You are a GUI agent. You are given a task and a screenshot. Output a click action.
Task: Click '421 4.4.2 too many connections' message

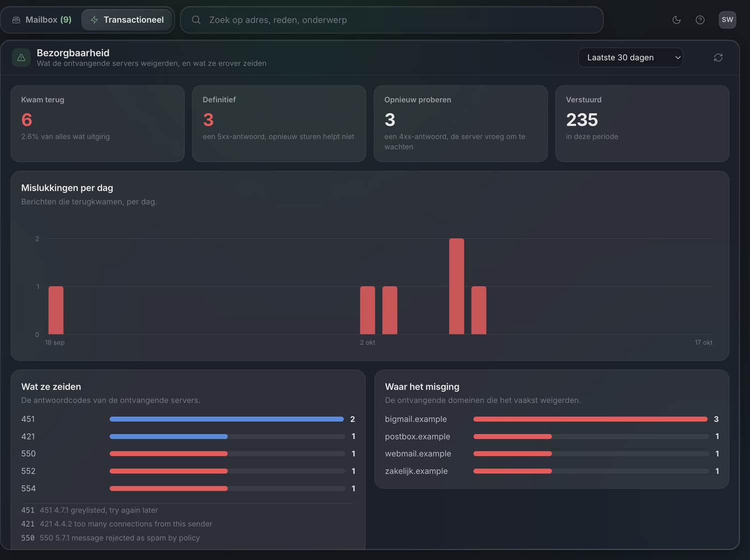126,524
